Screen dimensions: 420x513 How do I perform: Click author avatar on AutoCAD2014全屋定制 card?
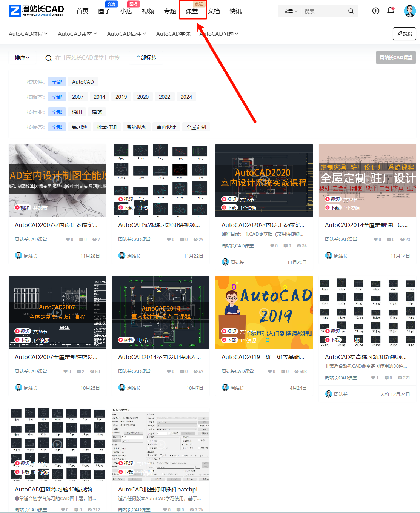(329, 255)
